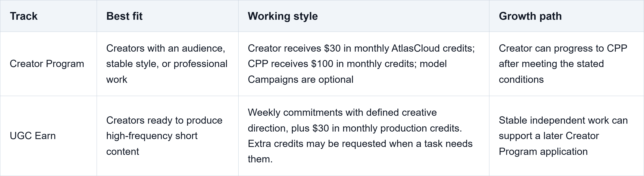Viewport: 644px width, 176px height.
Task: Select the text 'Creators ready to produce'
Action: pyautogui.click(x=164, y=120)
